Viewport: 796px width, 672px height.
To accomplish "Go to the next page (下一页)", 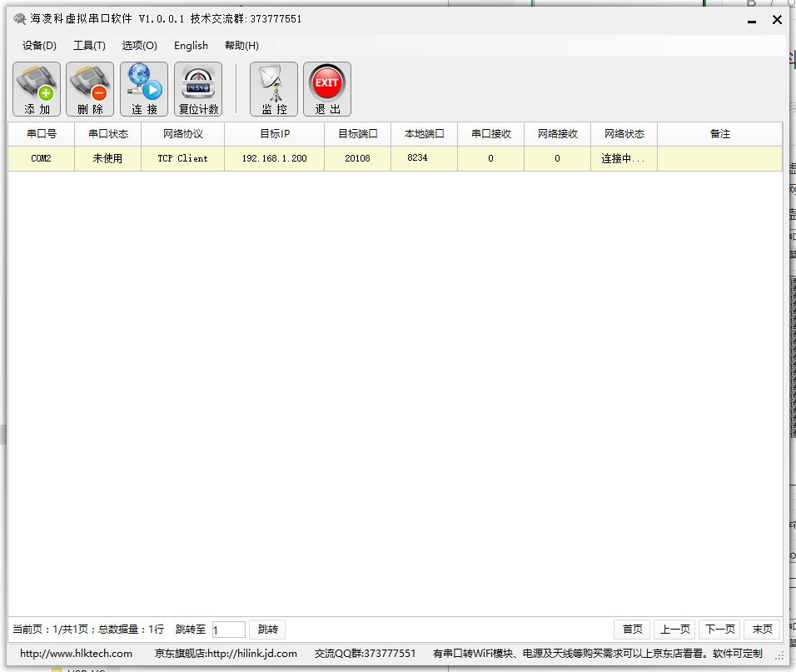I will click(x=719, y=630).
